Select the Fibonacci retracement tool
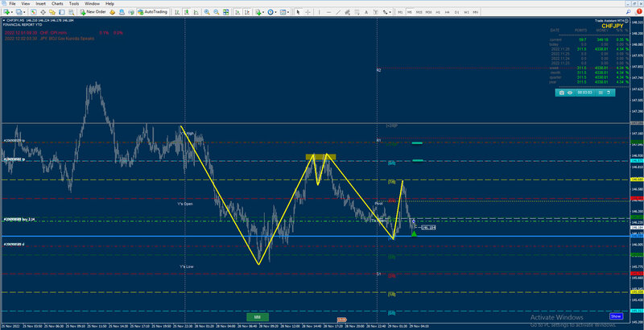This screenshot has width=644, height=330. (x=357, y=12)
